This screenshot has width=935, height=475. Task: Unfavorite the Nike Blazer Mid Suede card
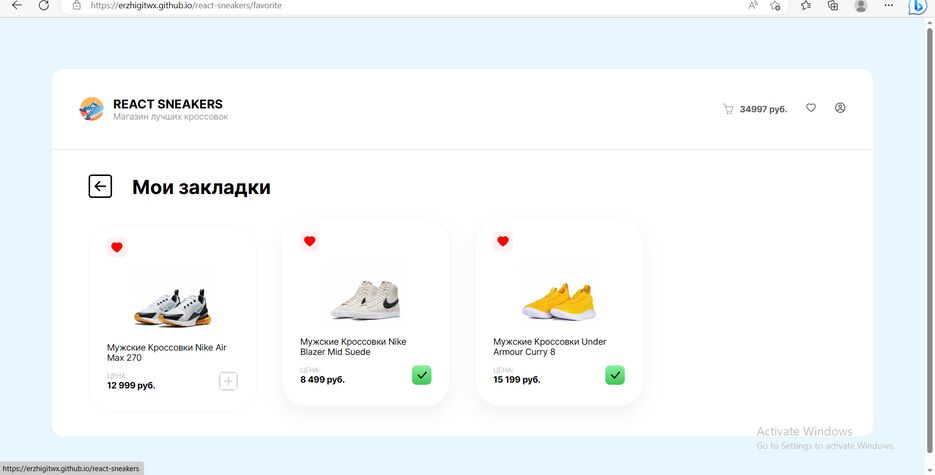309,241
